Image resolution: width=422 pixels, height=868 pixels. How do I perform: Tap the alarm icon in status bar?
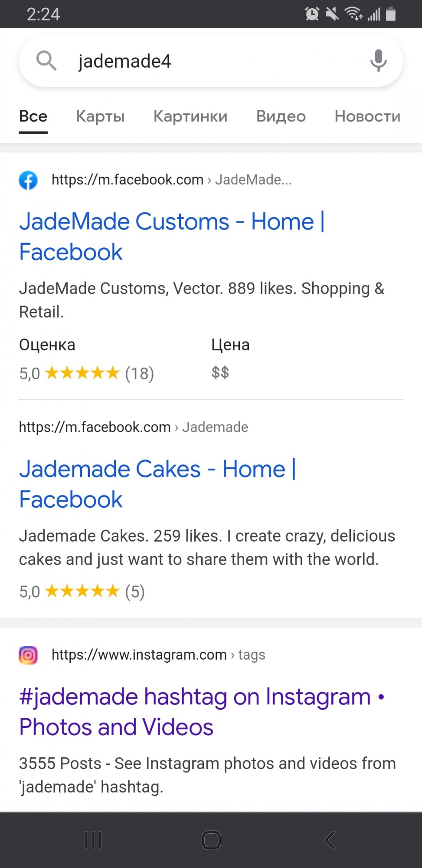click(x=312, y=14)
